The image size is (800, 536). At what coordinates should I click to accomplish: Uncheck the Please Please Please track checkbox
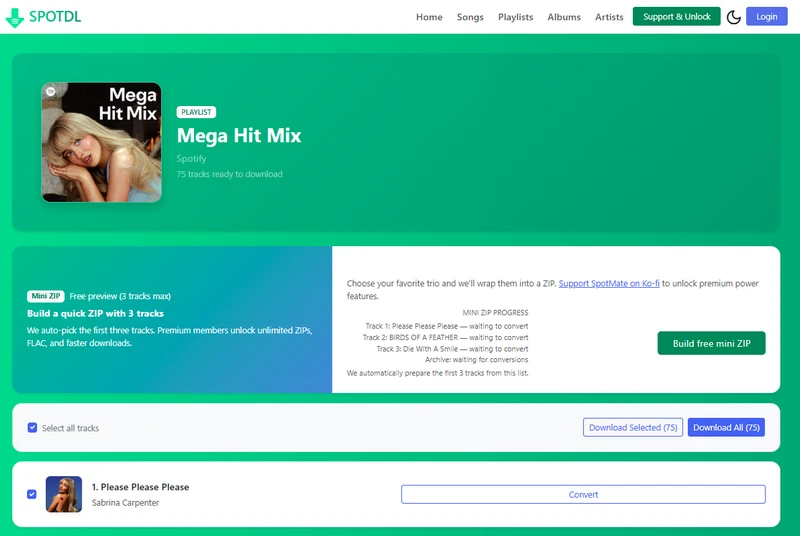(x=32, y=494)
